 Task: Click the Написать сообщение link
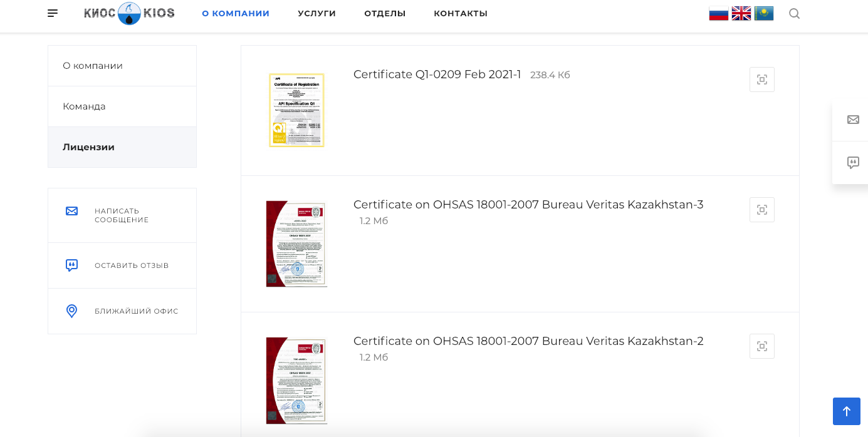(x=122, y=215)
